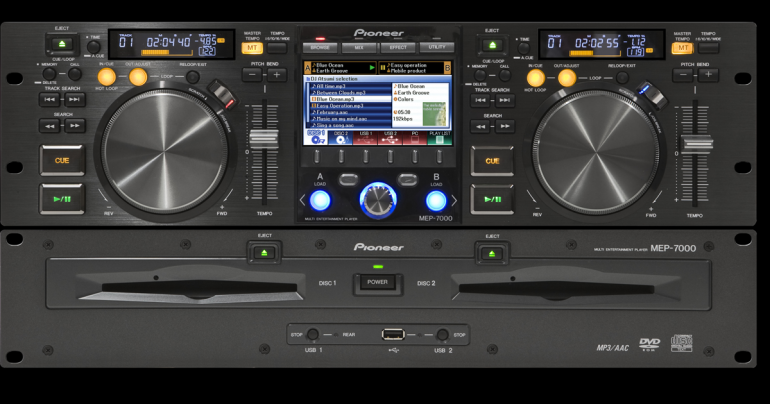Click the central rotary selector knob
The width and height of the screenshot is (770, 404).
tap(378, 201)
